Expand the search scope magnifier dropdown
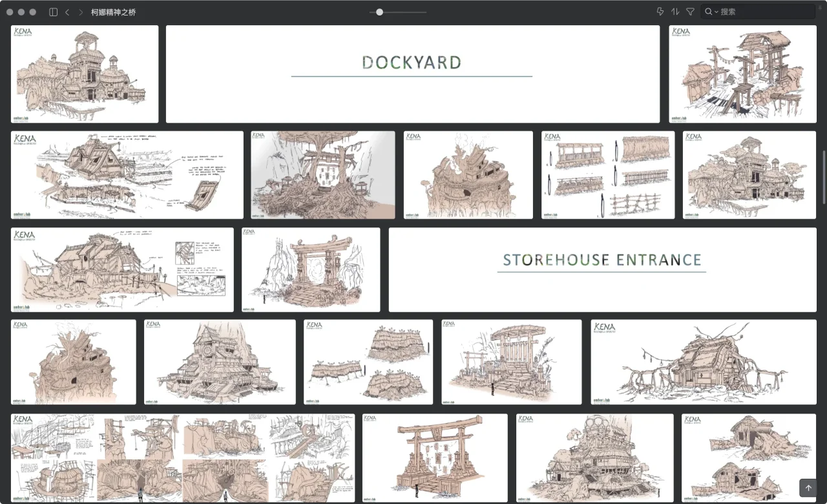This screenshot has height=504, width=827. 711,12
